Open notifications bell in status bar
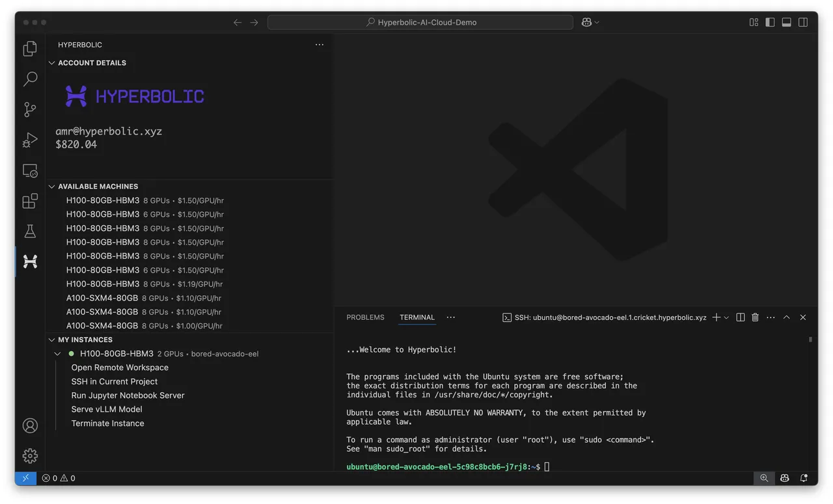Image resolution: width=833 pixels, height=504 pixels. tap(804, 478)
